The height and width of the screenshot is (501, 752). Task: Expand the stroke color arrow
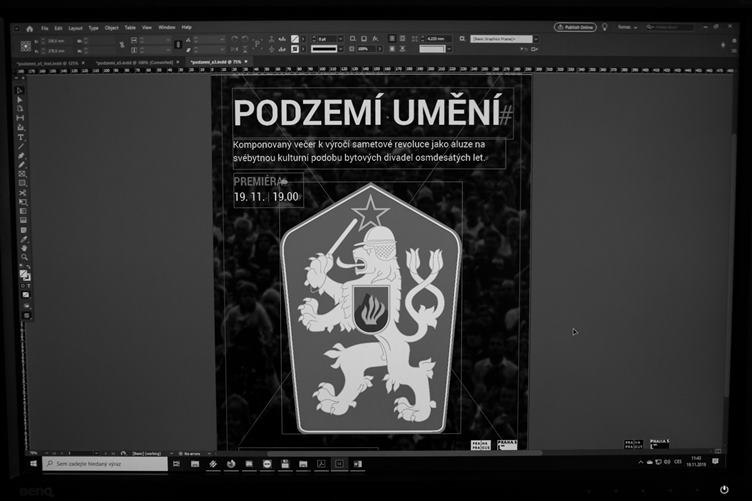(x=303, y=49)
